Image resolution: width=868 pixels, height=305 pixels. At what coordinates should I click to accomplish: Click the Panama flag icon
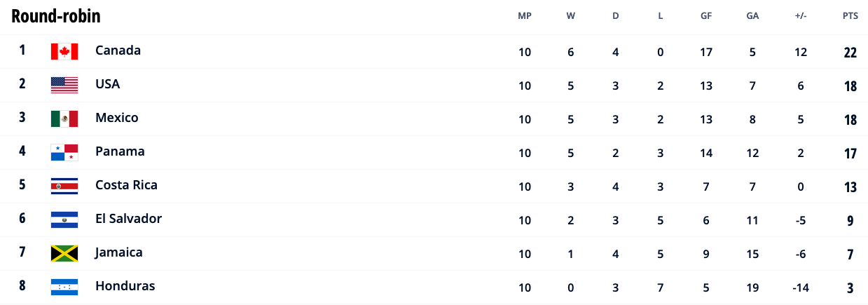[x=64, y=152]
